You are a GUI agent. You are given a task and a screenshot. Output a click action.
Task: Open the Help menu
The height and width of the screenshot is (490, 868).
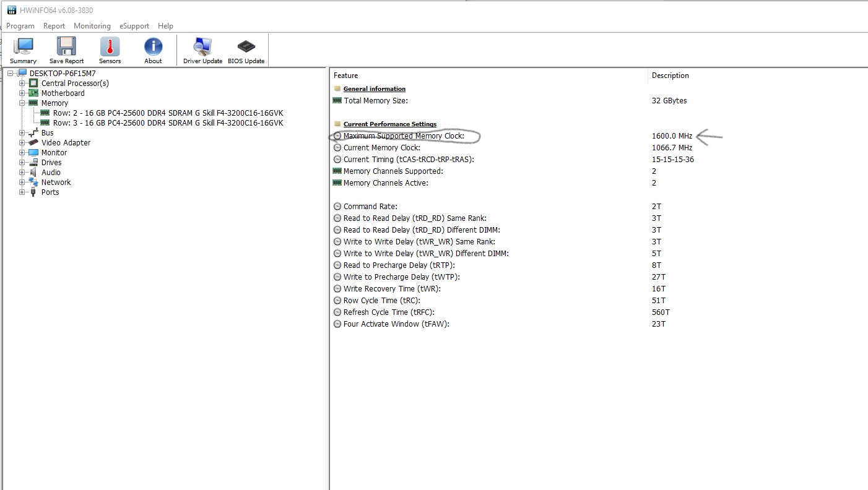click(165, 26)
